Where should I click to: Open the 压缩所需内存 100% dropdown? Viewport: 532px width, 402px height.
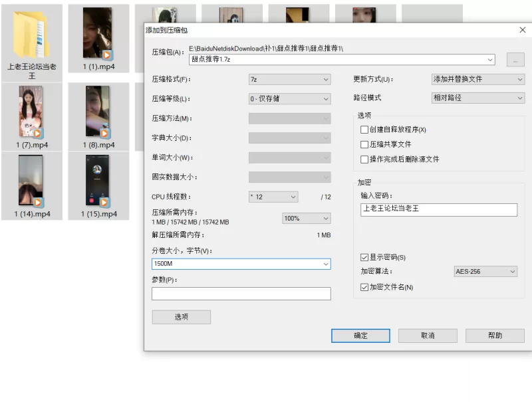tap(307, 219)
